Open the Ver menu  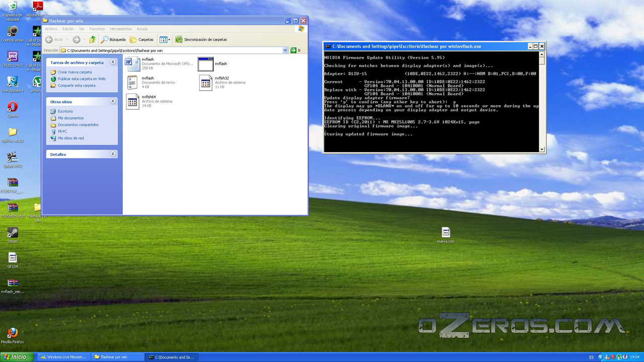(82, 29)
